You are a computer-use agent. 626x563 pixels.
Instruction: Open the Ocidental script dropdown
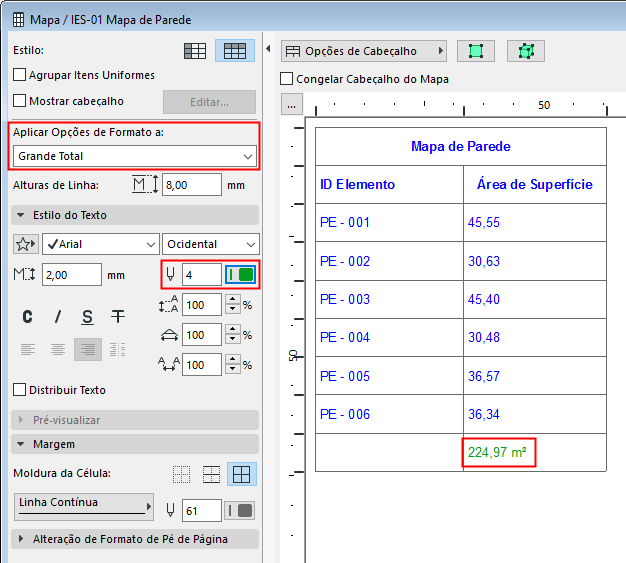click(x=211, y=244)
